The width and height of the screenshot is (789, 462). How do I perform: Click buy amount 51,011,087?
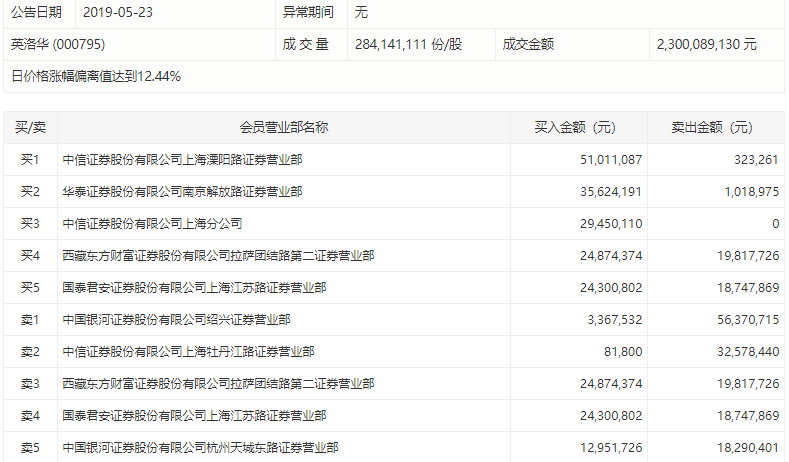611,160
